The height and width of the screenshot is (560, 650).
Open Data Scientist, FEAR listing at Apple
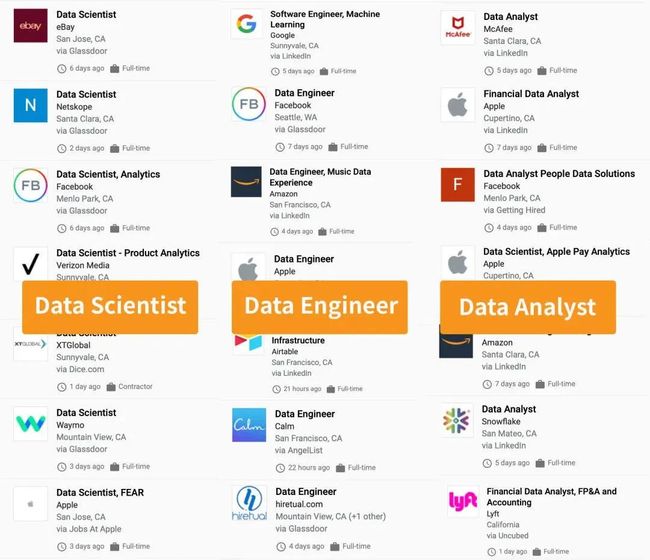point(100,492)
